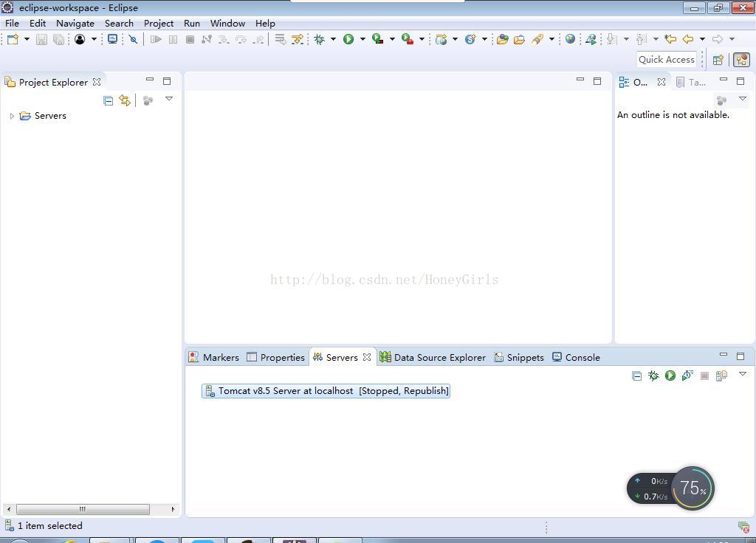This screenshot has width=756, height=543.
Task: Open the Run configurations dropdown arrow
Action: (x=362, y=39)
